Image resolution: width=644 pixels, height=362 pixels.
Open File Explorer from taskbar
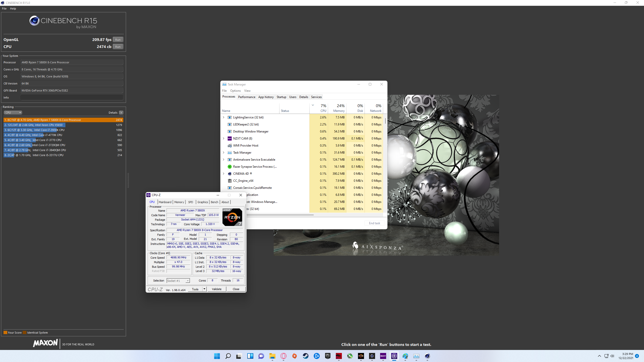point(272,356)
